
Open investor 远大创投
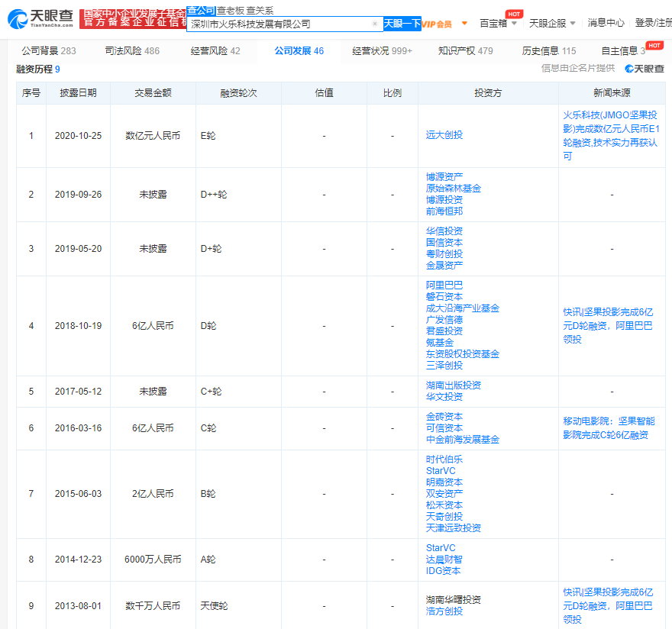click(x=444, y=135)
